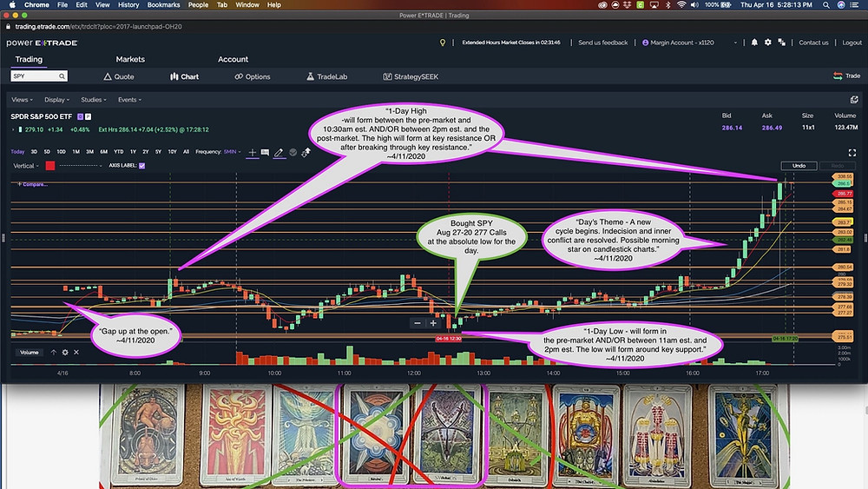Viewport: 868px width, 489px height.
Task: Click the Trade arrows icon
Action: [x=838, y=76]
